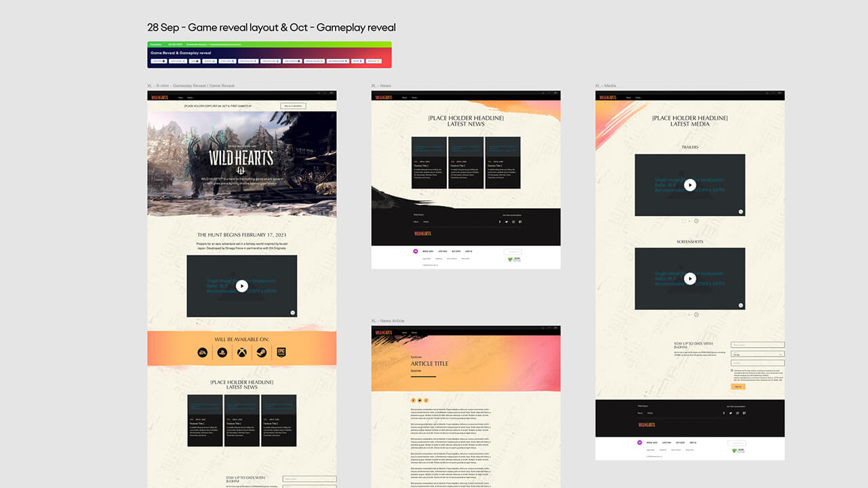This screenshot has height=488, width=868.
Task: Click the Epic Games platform icon
Action: point(281,352)
